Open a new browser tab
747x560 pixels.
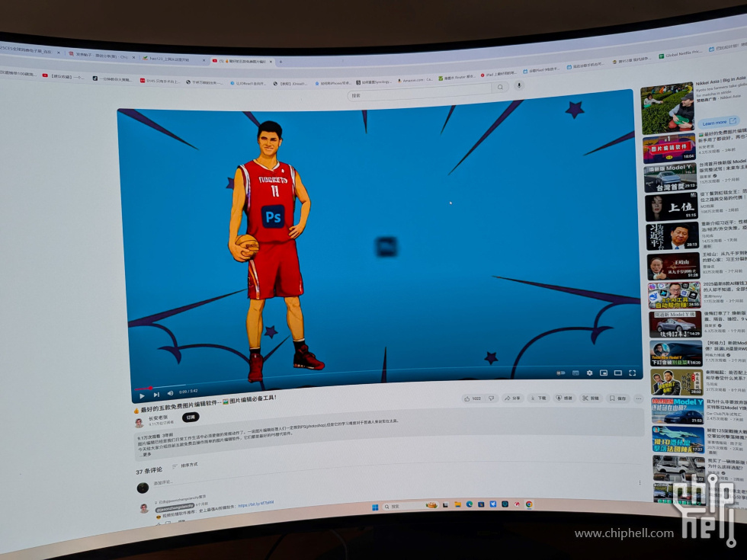pos(281,62)
